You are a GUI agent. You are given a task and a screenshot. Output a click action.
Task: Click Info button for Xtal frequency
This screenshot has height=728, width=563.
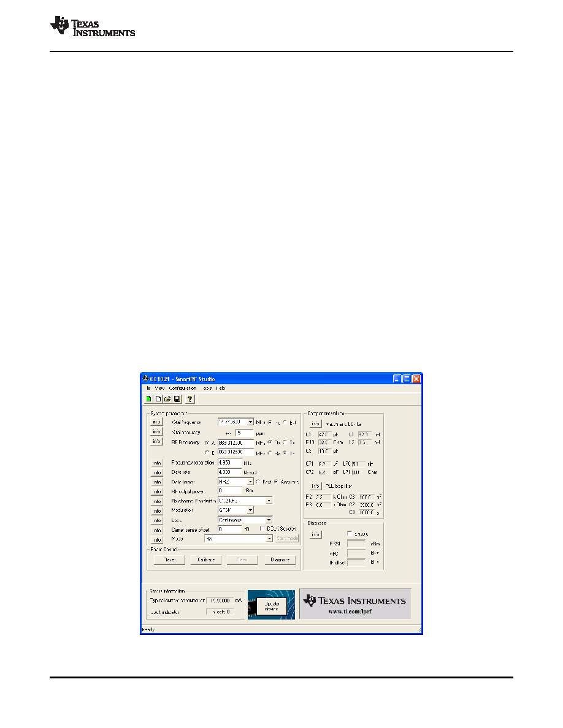[x=156, y=422]
